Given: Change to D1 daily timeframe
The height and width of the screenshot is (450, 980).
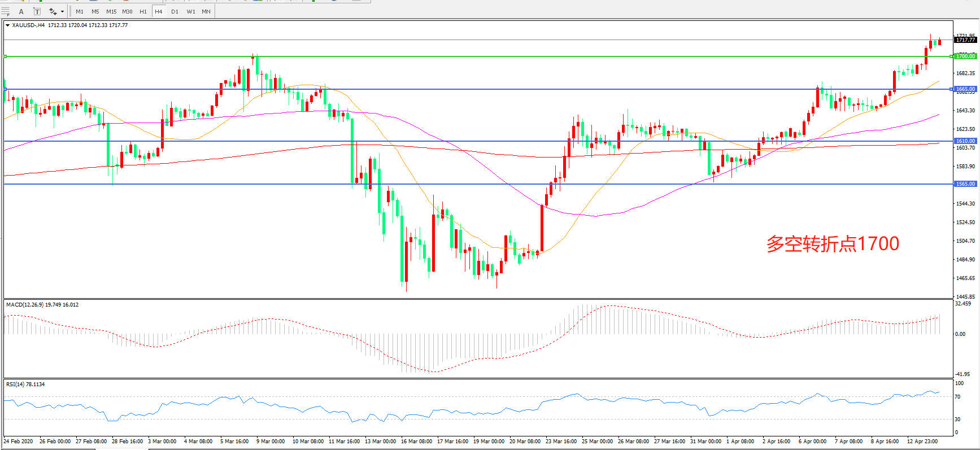Looking at the screenshot, I should (175, 11).
